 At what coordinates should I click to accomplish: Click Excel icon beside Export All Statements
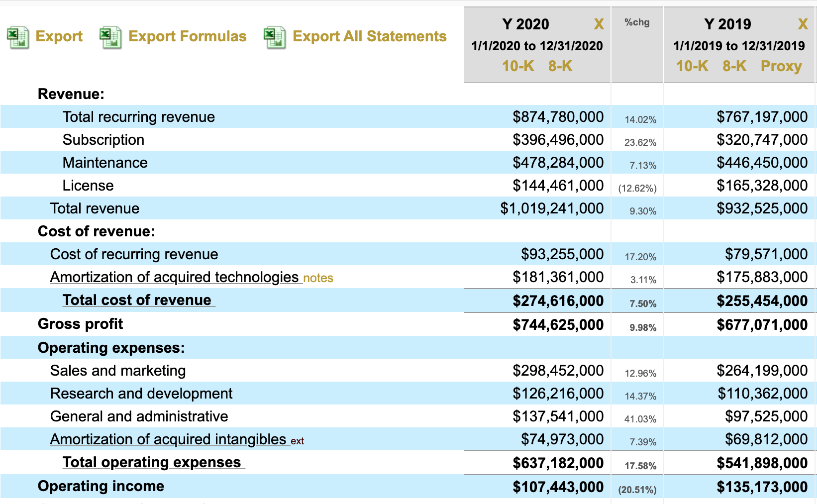[x=275, y=37]
